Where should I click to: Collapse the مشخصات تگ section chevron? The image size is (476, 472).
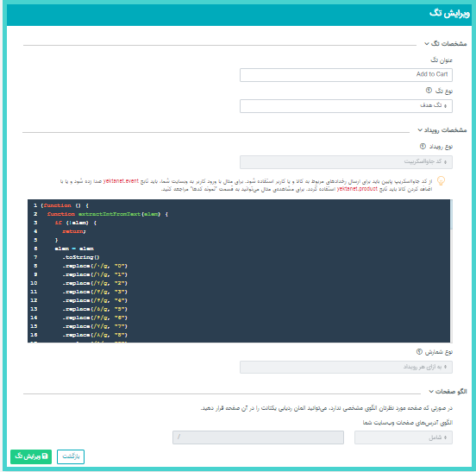(427, 44)
